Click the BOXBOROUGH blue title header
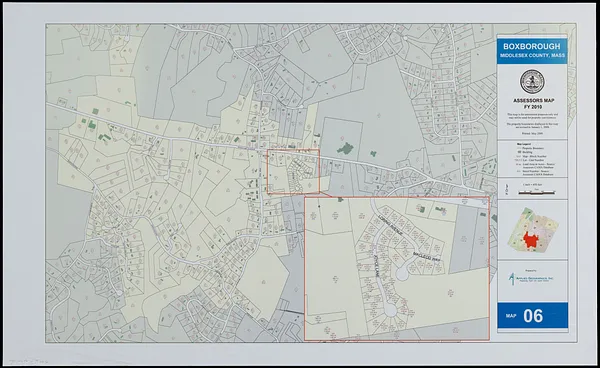 coord(532,46)
